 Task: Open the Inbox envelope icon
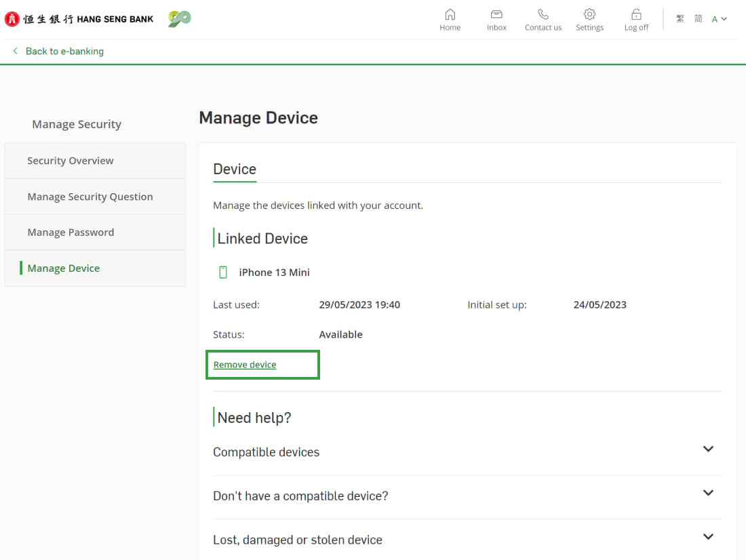tap(496, 14)
